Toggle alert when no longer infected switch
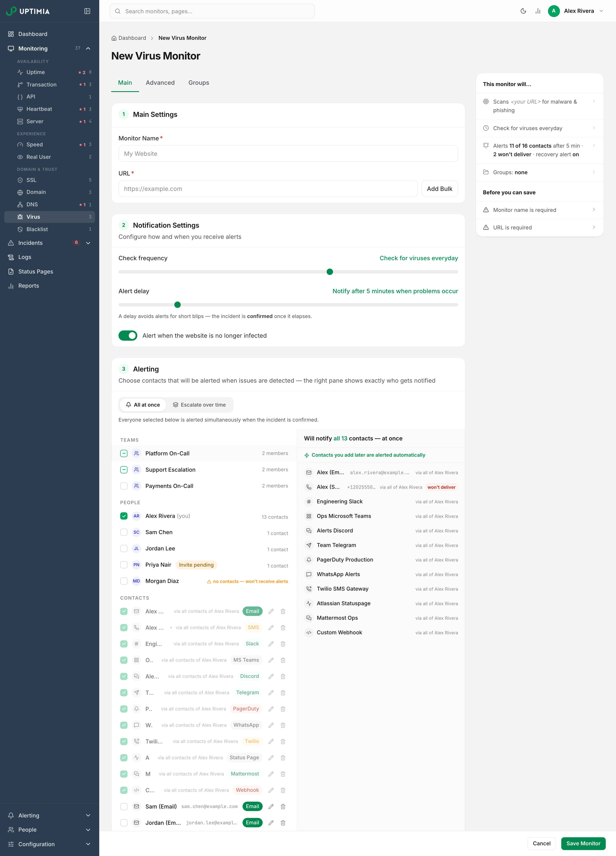616x856 pixels. tap(128, 336)
